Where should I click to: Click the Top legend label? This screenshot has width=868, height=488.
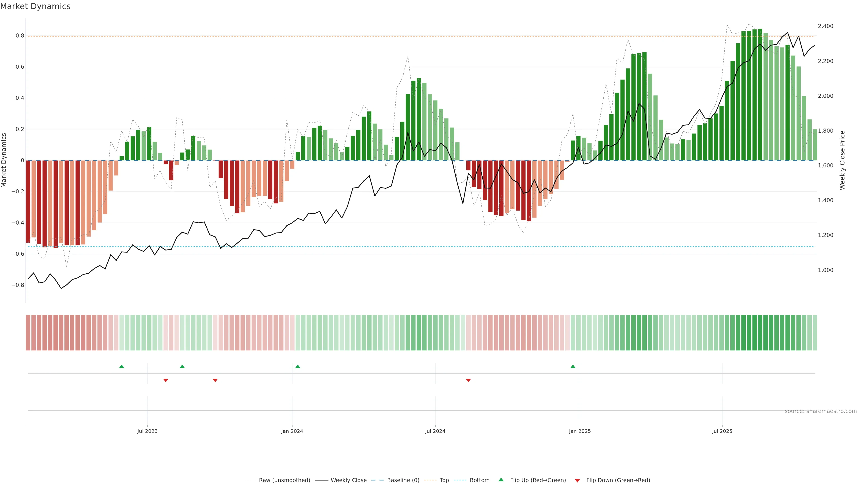(444, 480)
